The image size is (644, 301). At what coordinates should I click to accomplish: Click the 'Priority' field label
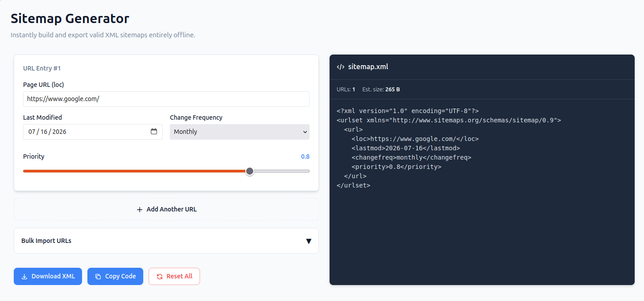point(34,156)
